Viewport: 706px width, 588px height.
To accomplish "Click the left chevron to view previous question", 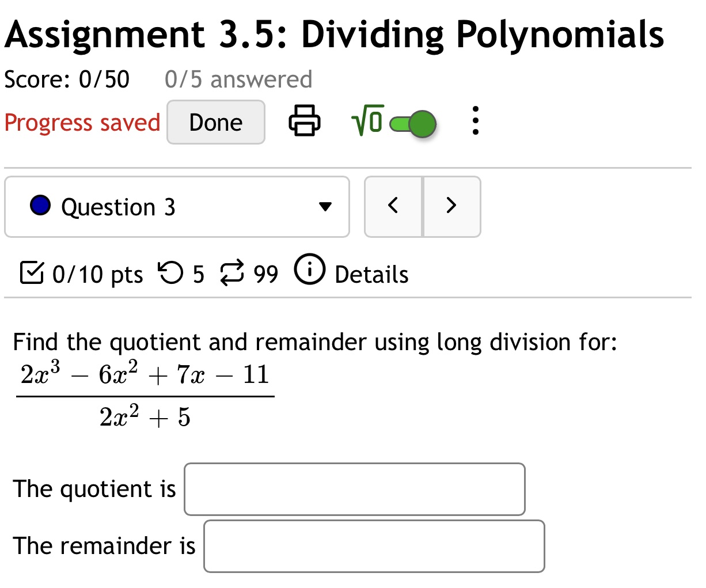I will (393, 206).
